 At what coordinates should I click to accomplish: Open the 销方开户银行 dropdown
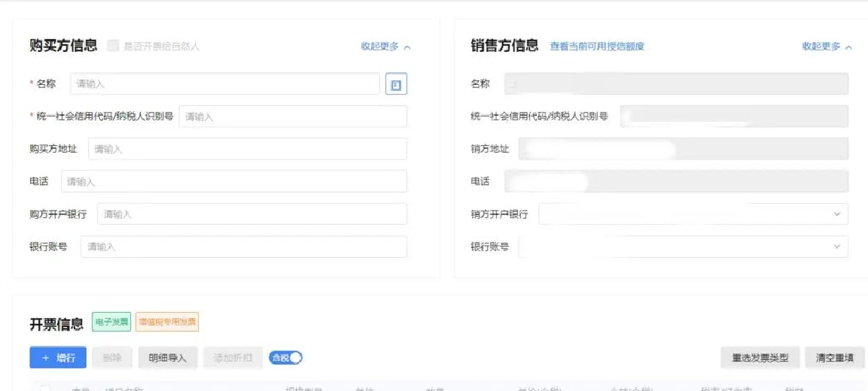[693, 214]
